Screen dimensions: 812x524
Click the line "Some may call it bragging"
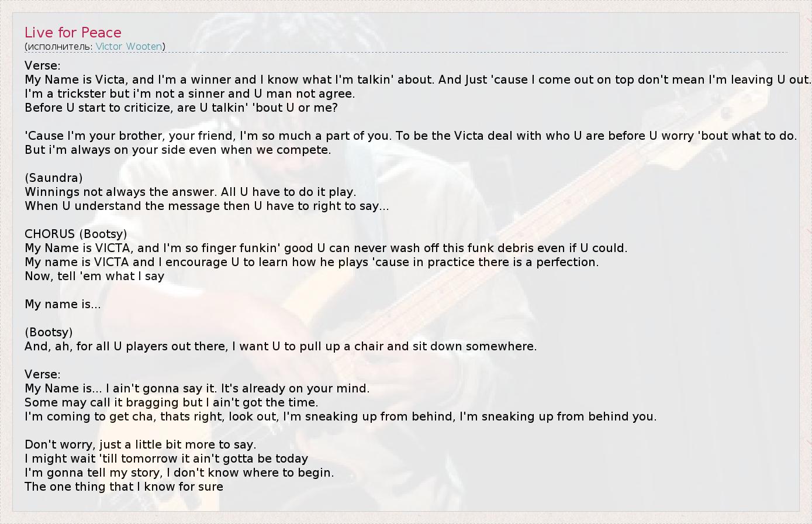click(171, 402)
